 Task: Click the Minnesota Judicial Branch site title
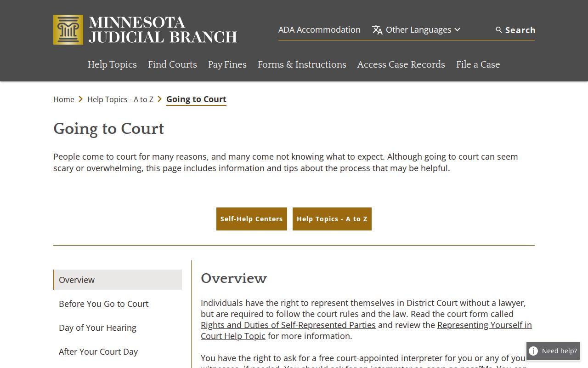pyautogui.click(x=163, y=30)
